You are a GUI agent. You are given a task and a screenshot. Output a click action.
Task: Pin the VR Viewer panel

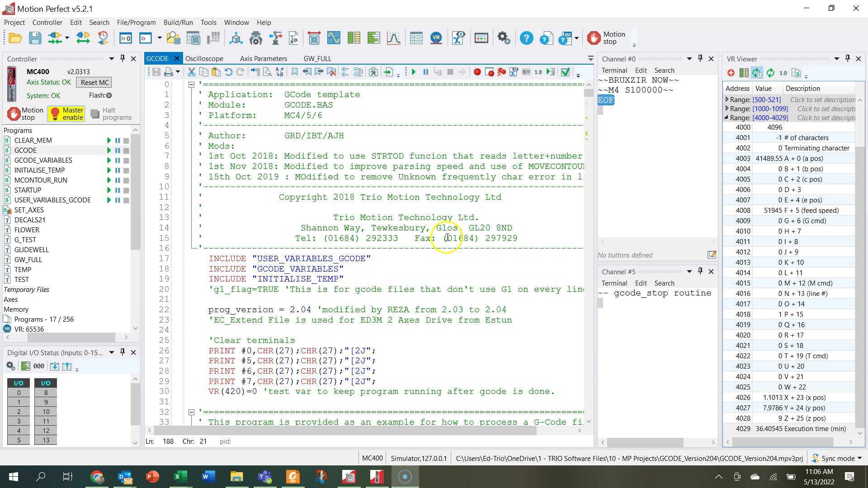(847, 58)
